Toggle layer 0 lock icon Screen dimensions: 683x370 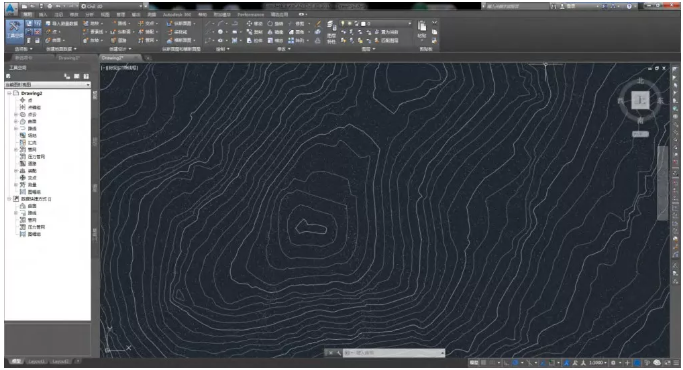[356, 24]
